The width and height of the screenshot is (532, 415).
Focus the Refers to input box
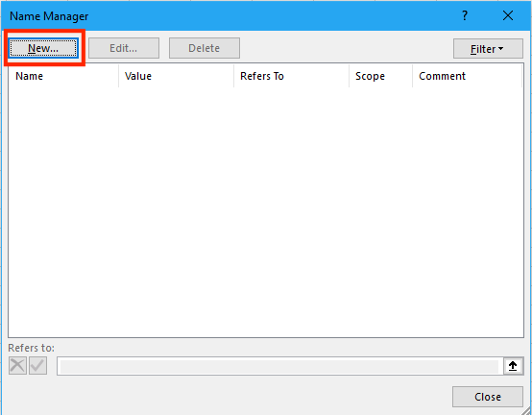point(279,366)
